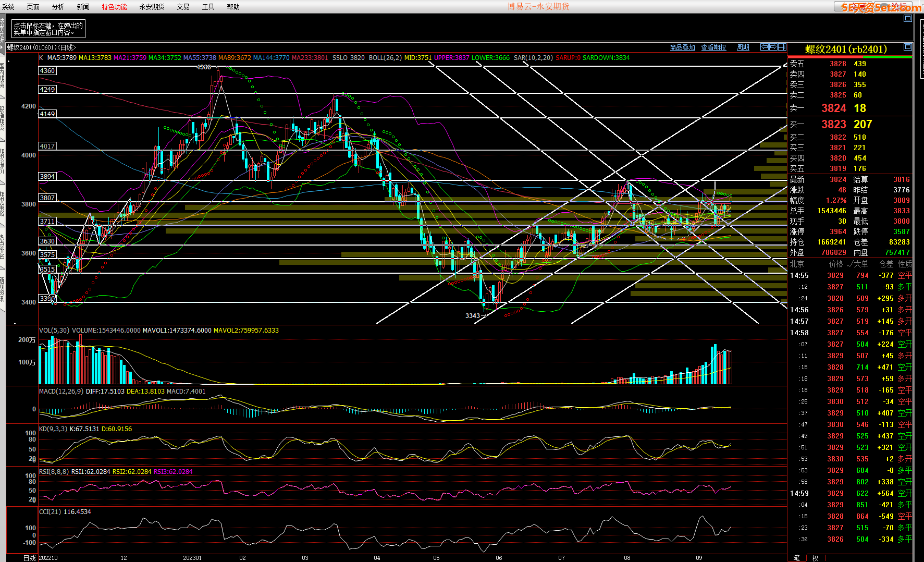Click the 3807 price level label
This screenshot has height=562, width=924.
[47, 198]
